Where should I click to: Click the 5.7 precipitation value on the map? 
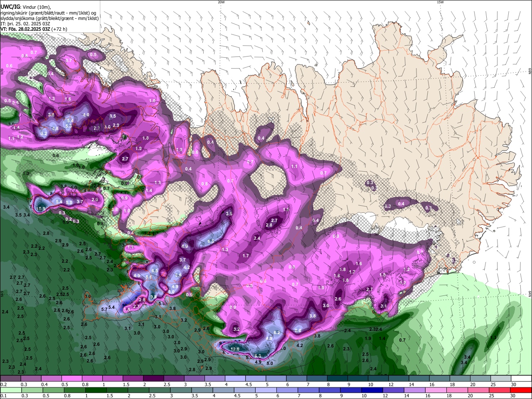coord(104,310)
